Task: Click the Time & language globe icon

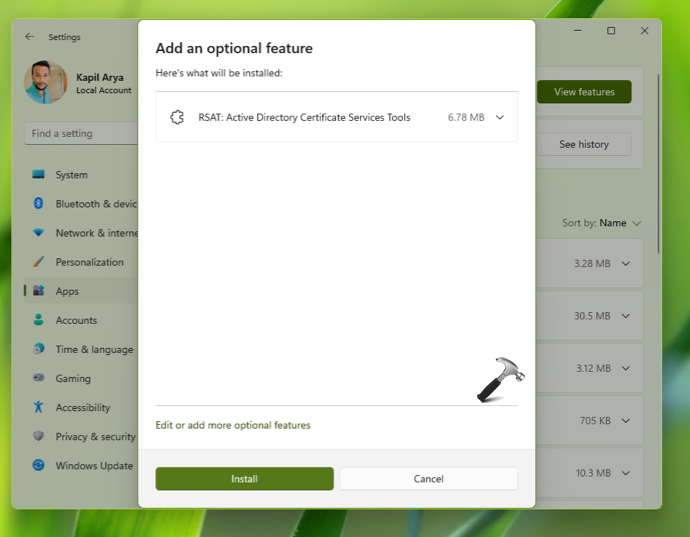Action: tap(38, 349)
